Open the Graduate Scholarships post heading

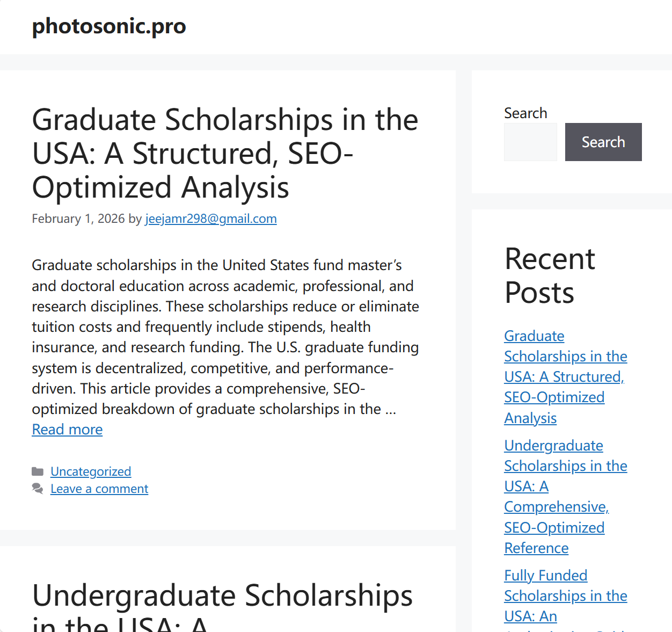224,153
